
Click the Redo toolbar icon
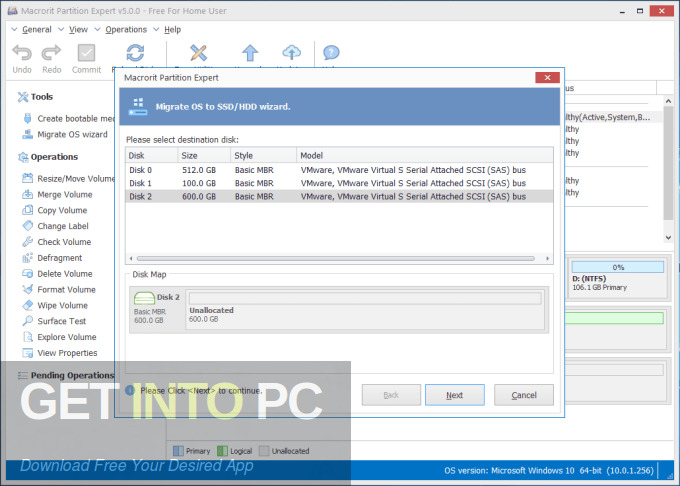tap(51, 53)
